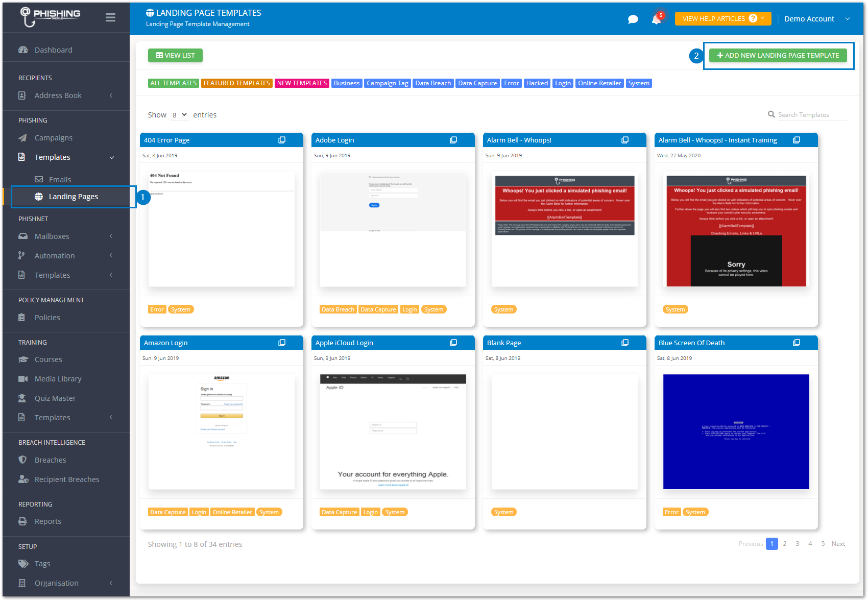The image size is (868, 601).
Task: Click the Automation branch icon
Action: click(x=21, y=255)
